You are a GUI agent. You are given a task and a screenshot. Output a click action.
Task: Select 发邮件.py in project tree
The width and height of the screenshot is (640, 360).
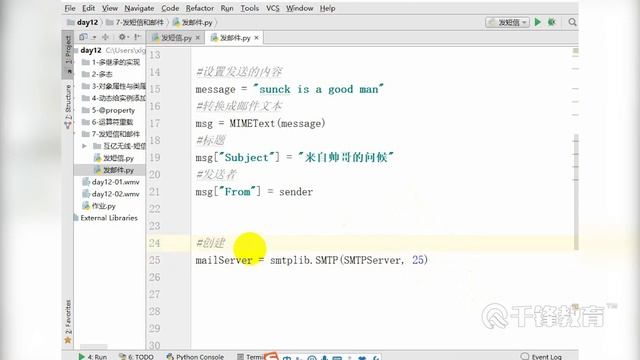[x=109, y=170]
